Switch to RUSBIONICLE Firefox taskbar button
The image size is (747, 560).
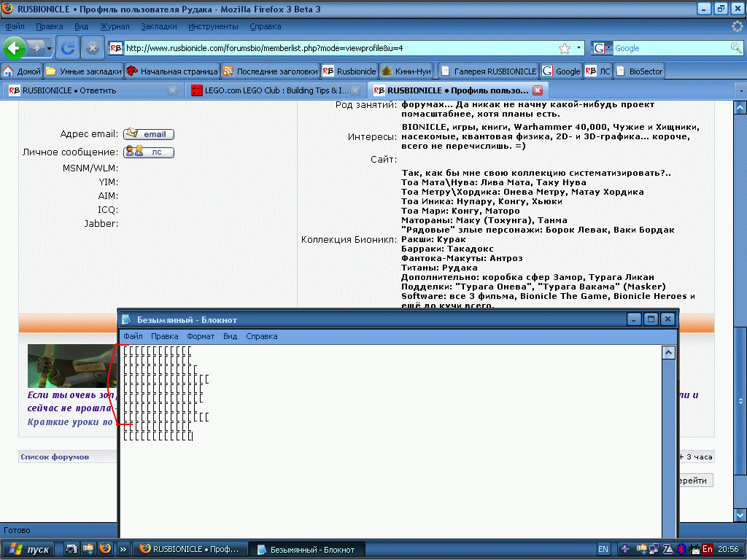pos(190,549)
